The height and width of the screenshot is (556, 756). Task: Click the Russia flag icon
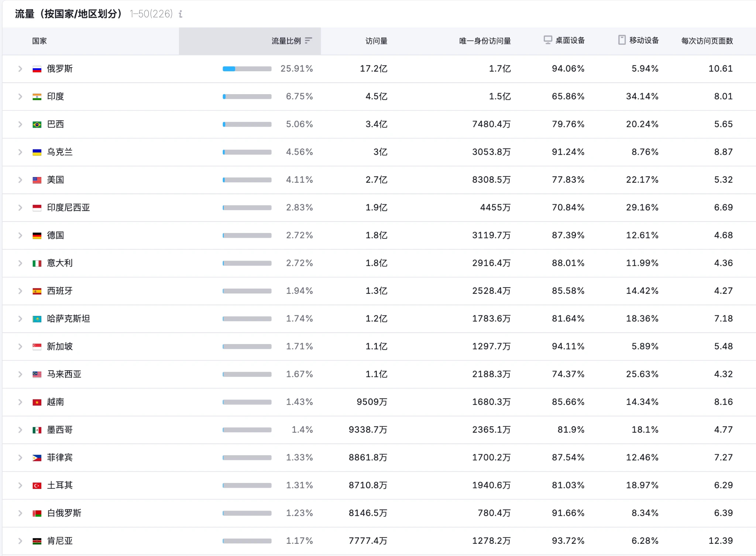[37, 68]
